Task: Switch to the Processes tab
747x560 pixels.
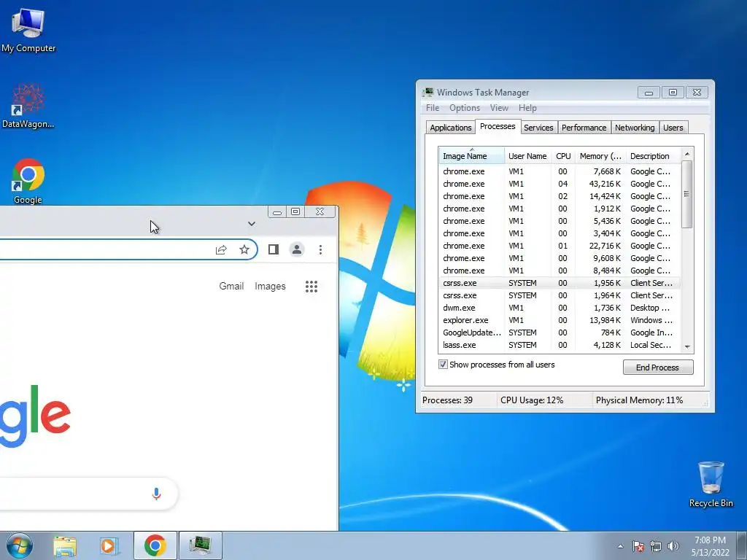Action: (x=498, y=127)
